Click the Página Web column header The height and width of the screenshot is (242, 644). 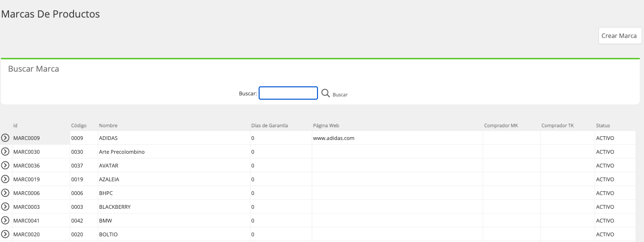(x=326, y=125)
